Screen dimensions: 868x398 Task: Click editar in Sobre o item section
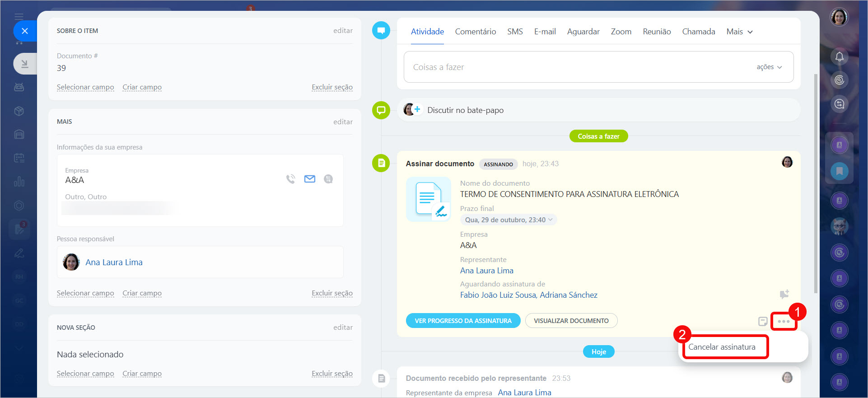pos(343,31)
